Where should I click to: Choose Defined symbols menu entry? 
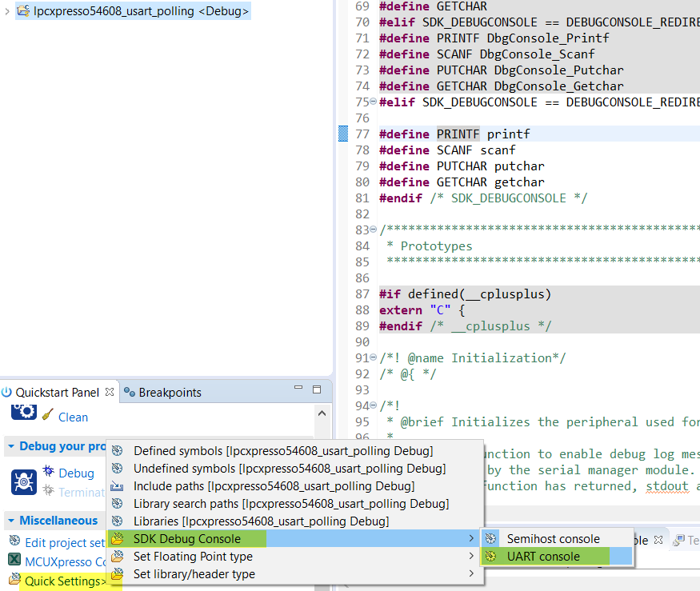pyautogui.click(x=295, y=451)
